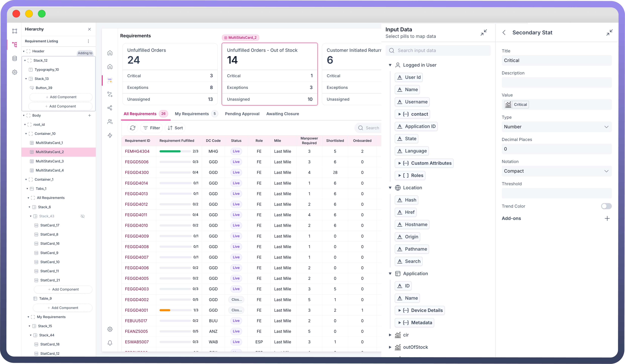The width and height of the screenshot is (625, 364).
Task: Switch to the My Requirements tab
Action: click(192, 114)
